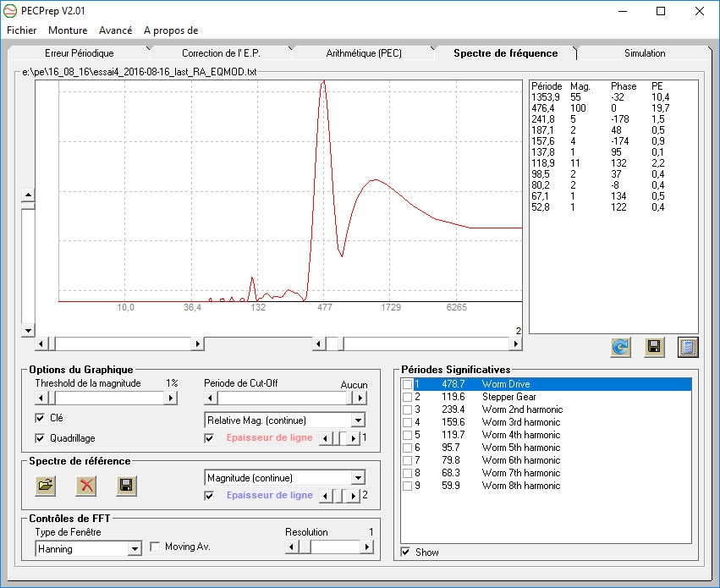
Task: Toggle the red Epaisseur de ligne checkbox
Action: coord(209,438)
